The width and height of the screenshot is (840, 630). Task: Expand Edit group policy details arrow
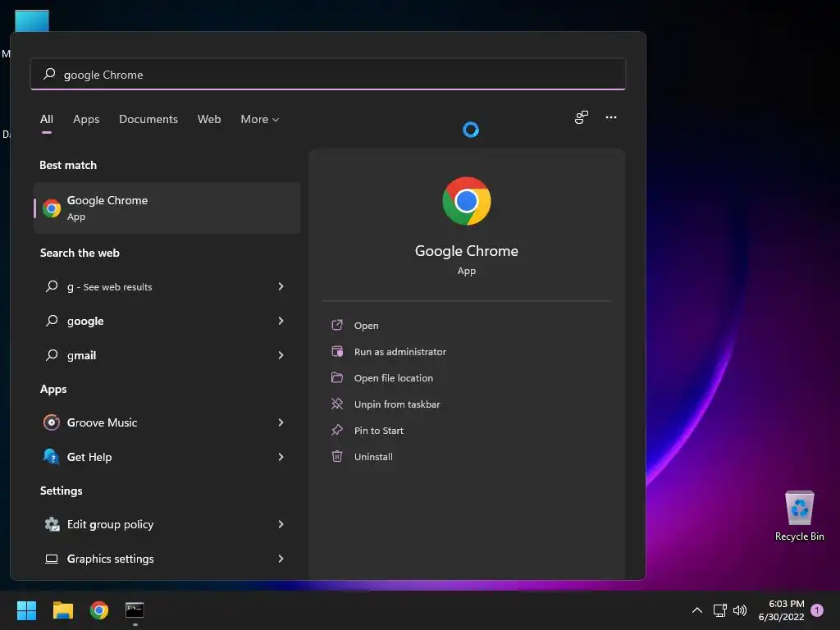tap(281, 524)
